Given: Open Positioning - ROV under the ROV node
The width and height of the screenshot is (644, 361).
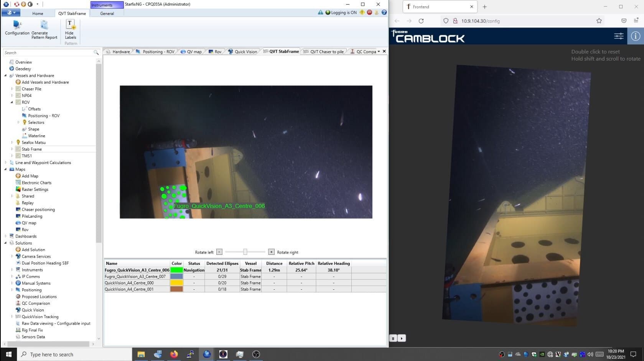Looking at the screenshot, I should [x=43, y=115].
